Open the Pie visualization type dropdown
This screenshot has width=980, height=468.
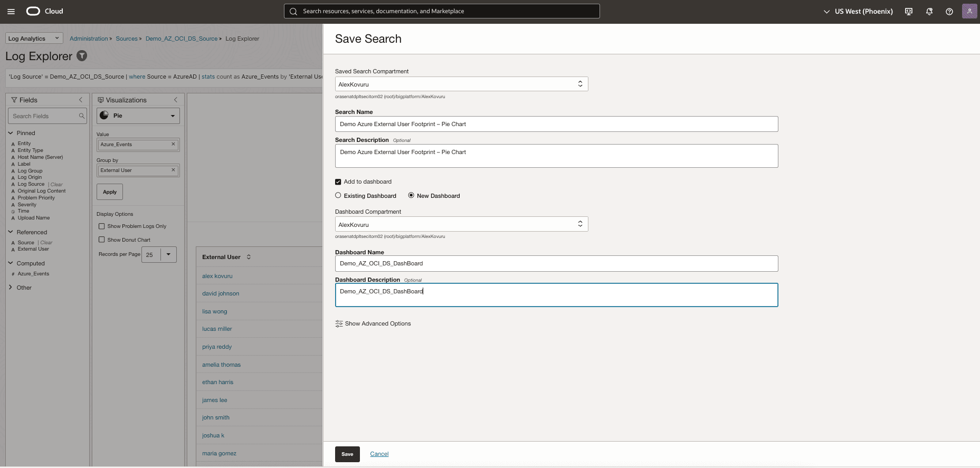pyautogui.click(x=138, y=116)
